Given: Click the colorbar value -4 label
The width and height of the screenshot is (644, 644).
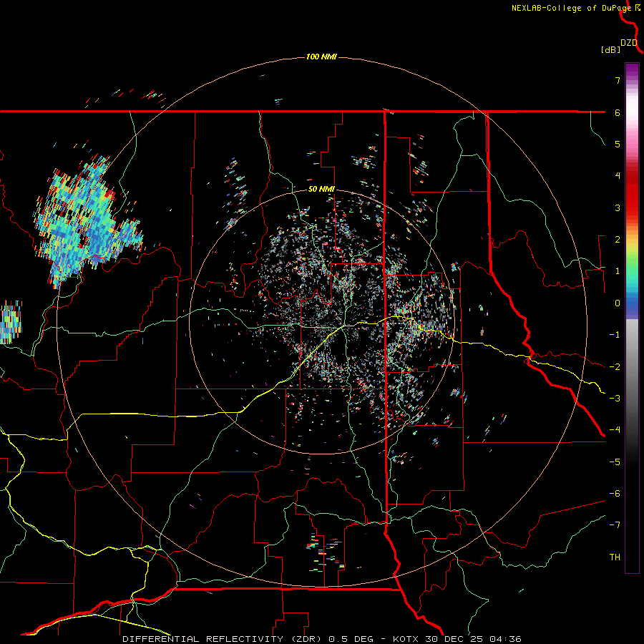Looking at the screenshot, I should 615,430.
